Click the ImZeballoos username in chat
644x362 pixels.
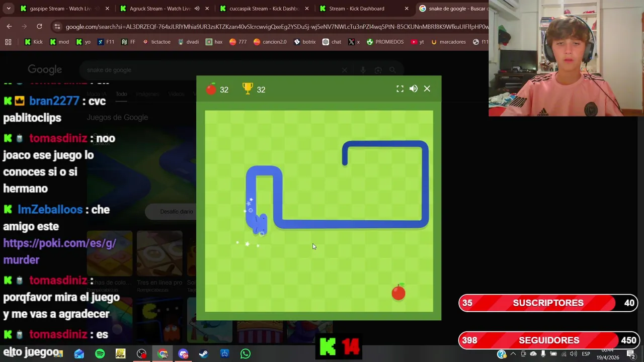(50, 209)
